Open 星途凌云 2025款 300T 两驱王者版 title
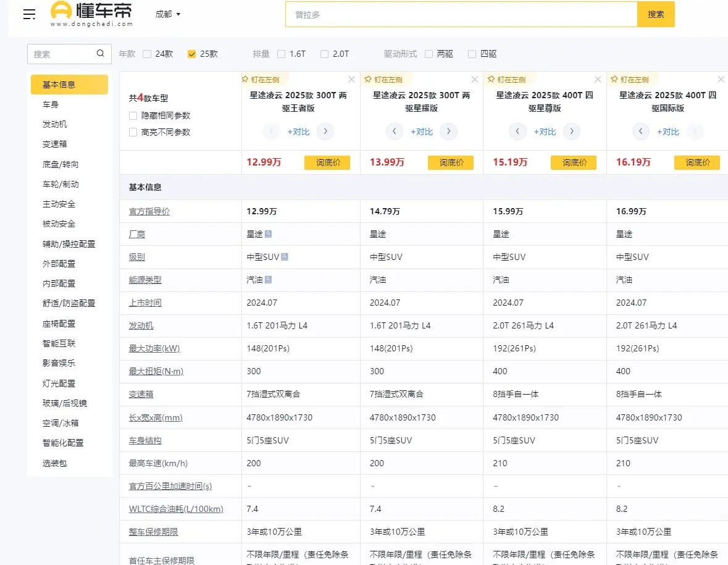The image size is (728, 565). (x=298, y=102)
